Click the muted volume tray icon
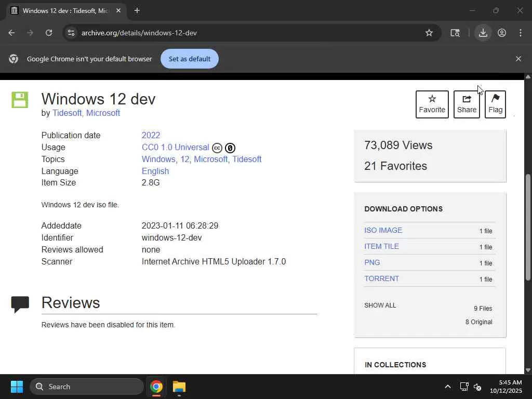 pyautogui.click(x=477, y=387)
